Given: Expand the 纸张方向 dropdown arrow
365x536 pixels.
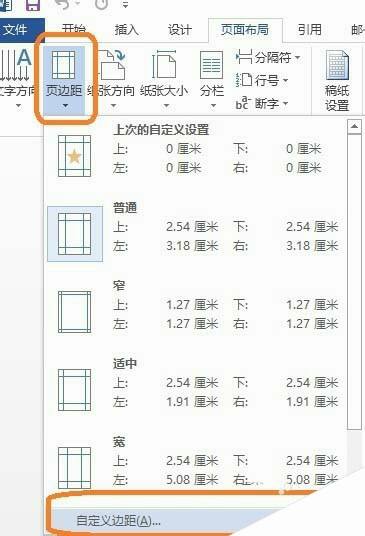Looking at the screenshot, I should tap(114, 106).
